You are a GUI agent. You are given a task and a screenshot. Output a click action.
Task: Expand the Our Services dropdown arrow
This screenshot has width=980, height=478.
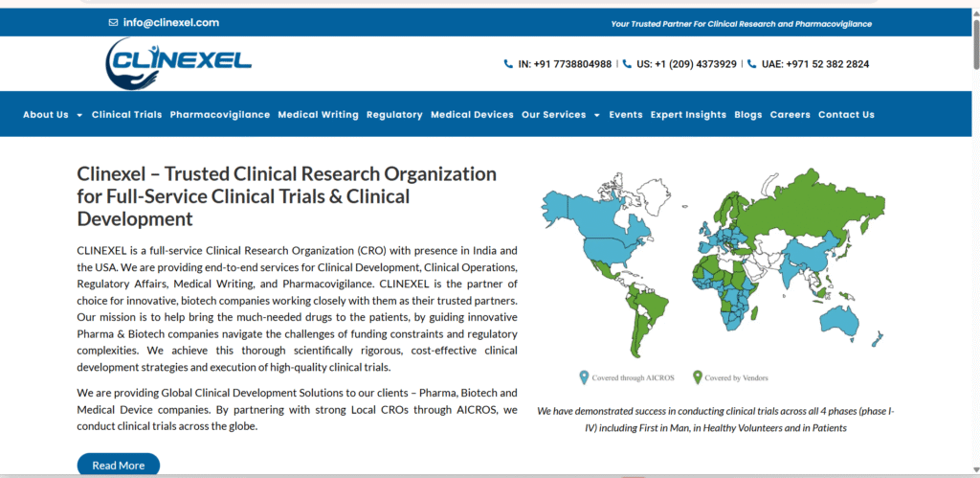[597, 115]
